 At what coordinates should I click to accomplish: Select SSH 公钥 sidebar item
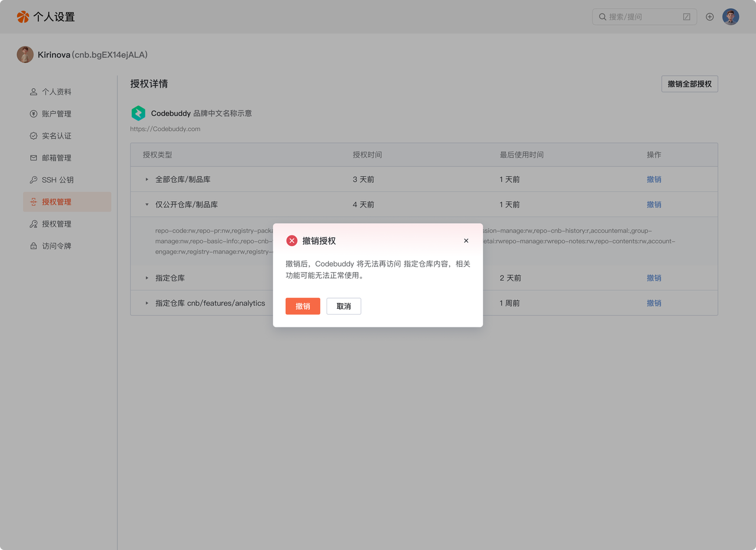tap(57, 180)
